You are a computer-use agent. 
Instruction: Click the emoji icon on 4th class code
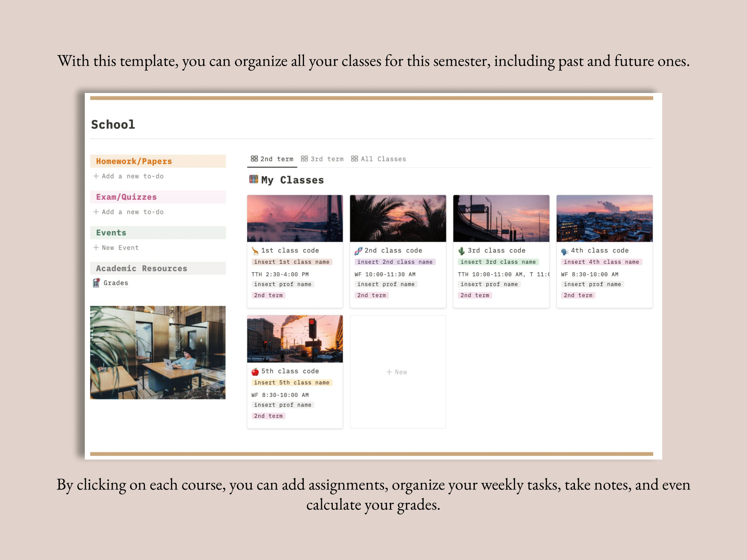point(564,250)
